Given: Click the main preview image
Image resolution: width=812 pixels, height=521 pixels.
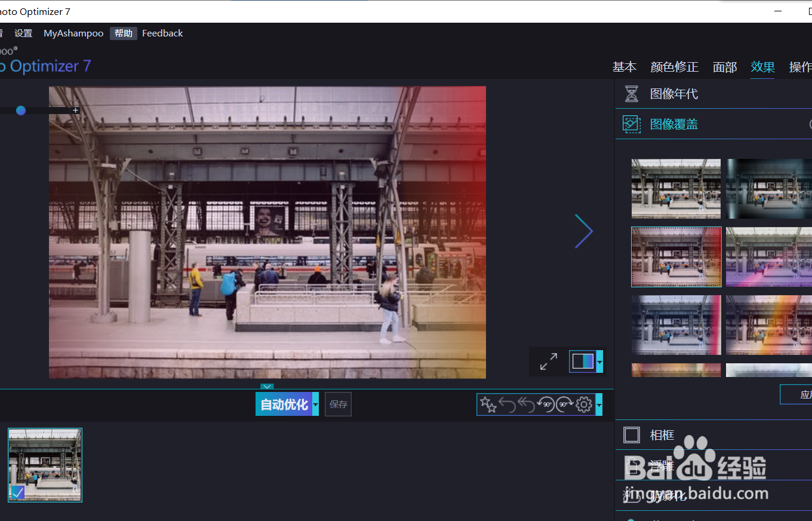Looking at the screenshot, I should (x=267, y=232).
